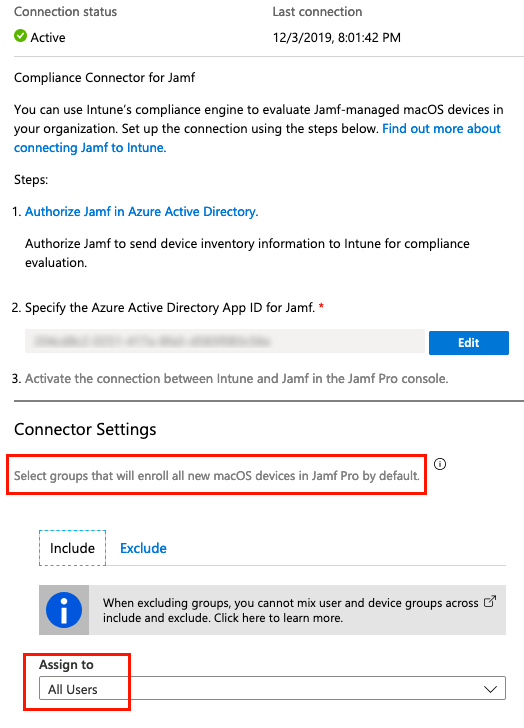Image resolution: width=524 pixels, height=728 pixels.
Task: Click the Compliance Connector for Jamf title
Action: tap(104, 78)
